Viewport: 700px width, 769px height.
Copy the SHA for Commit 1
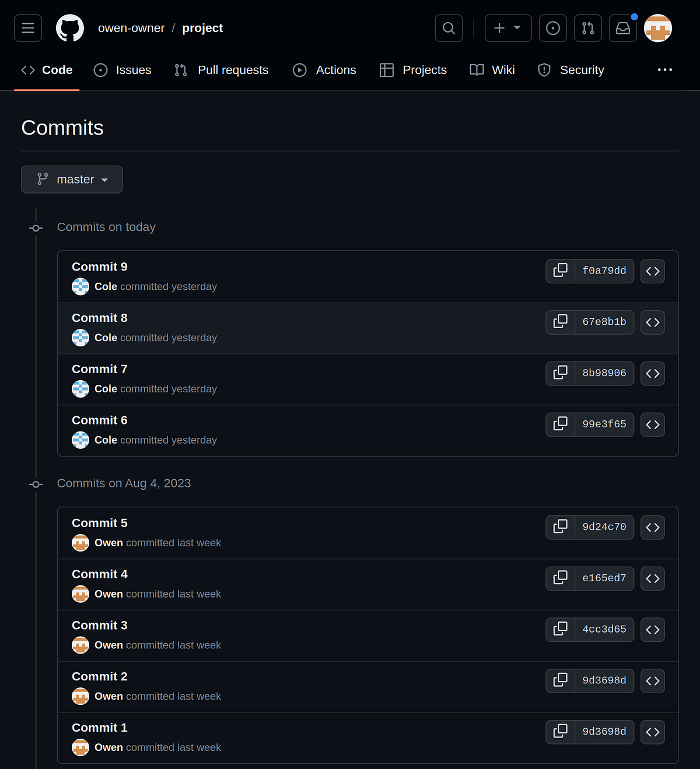(x=560, y=732)
